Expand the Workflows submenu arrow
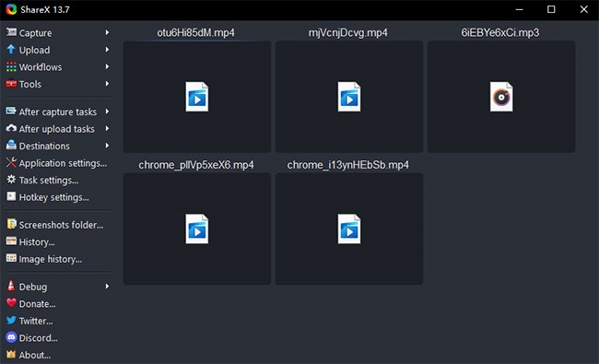Image resolution: width=599 pixels, height=364 pixels. point(107,66)
